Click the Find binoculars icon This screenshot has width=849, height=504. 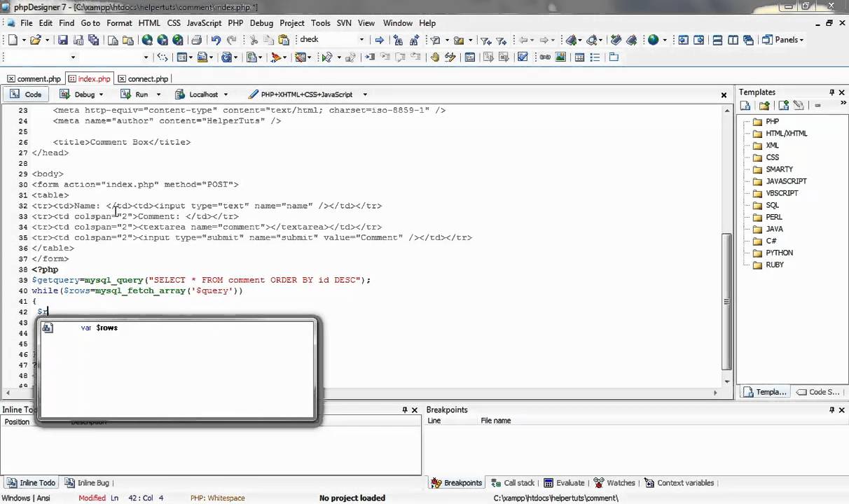pyautogui.click(x=399, y=40)
